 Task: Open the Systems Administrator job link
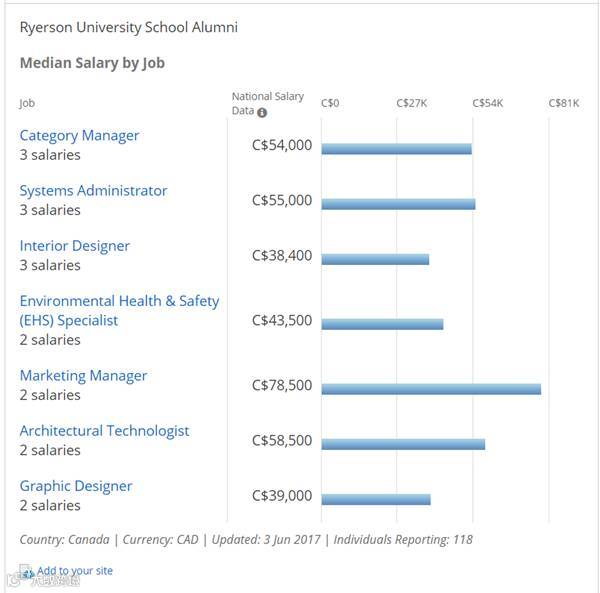[x=93, y=191]
